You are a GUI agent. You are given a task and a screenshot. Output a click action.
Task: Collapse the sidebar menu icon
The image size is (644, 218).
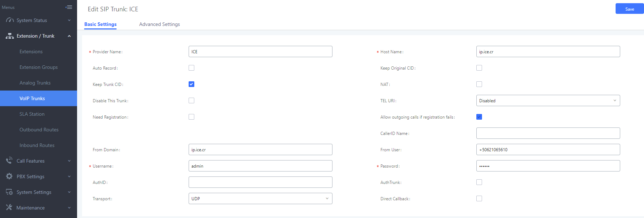69,7
